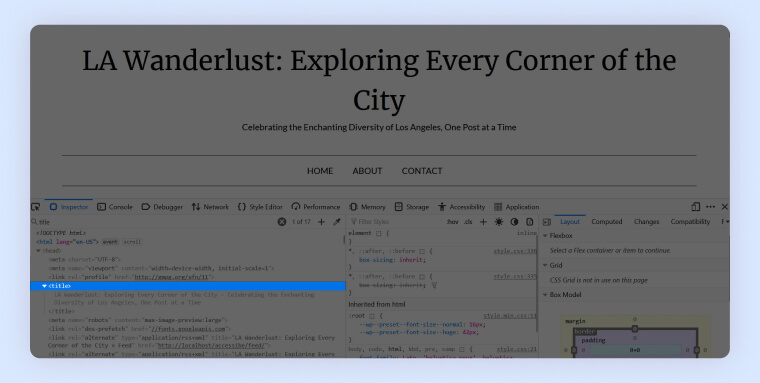Click the HOME navigation link
Image resolution: width=760 pixels, height=383 pixels.
coord(320,171)
